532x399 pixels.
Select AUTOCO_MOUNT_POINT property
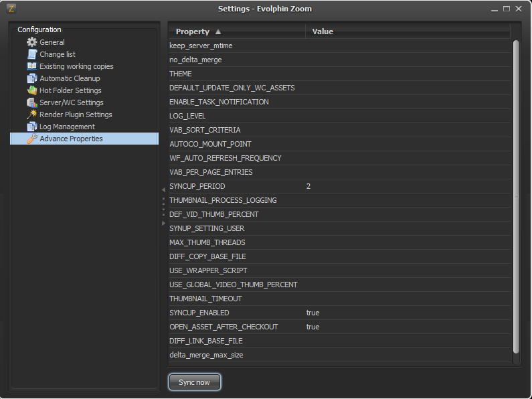click(339, 144)
